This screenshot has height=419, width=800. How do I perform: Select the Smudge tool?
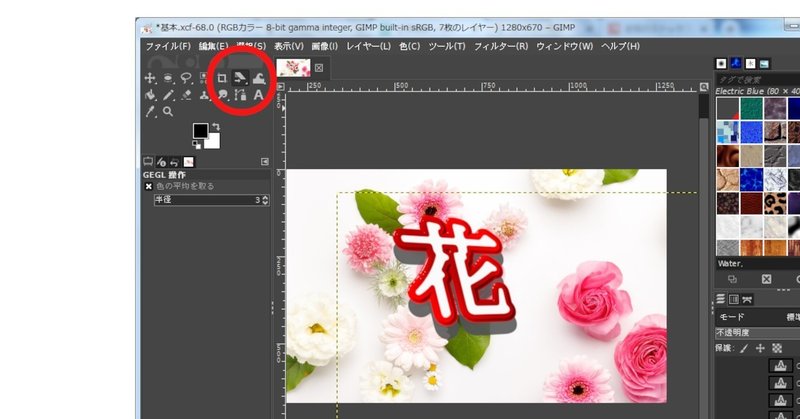(222, 95)
